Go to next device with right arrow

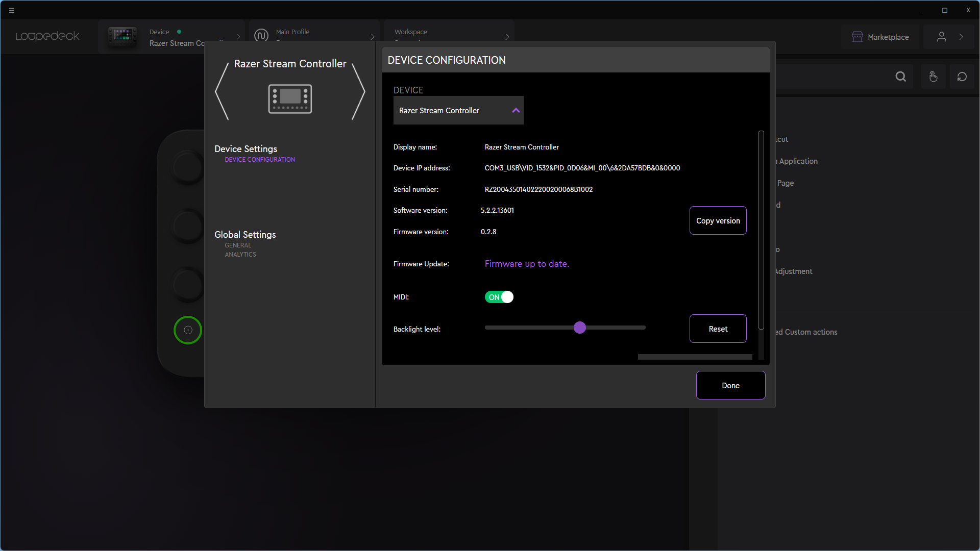(x=358, y=92)
